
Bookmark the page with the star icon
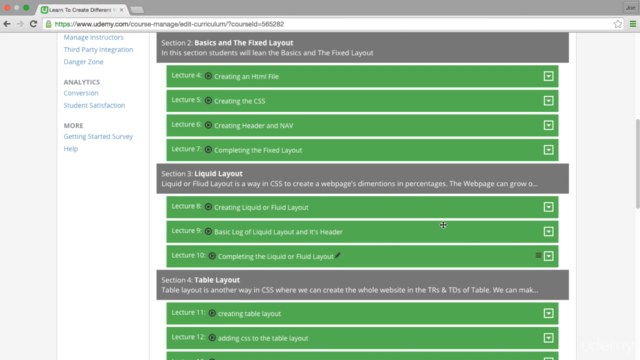[x=618, y=24]
